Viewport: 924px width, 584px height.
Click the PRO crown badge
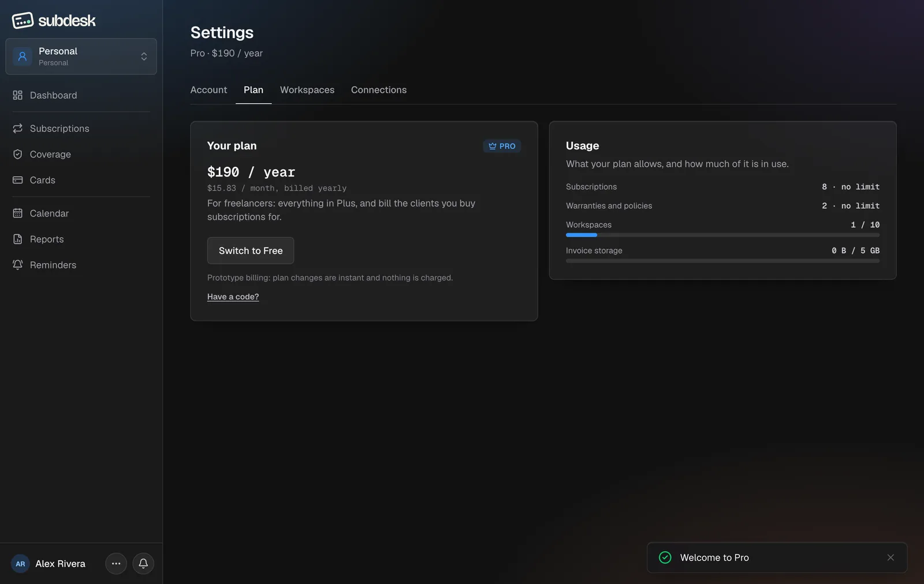[x=502, y=146]
